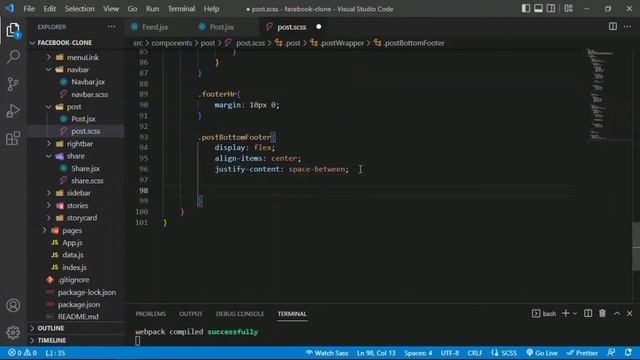Screen dimensions: 640x360
Task: Open the Help menu
Action: click(211, 9)
